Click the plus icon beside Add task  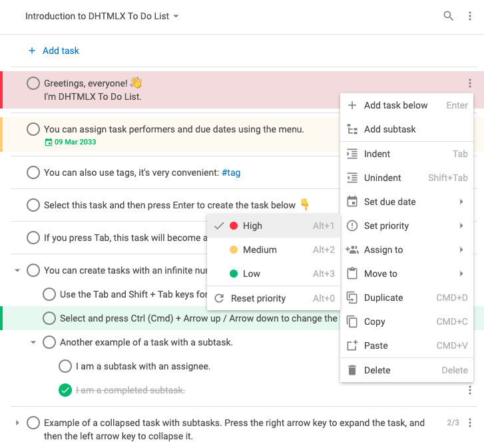32,51
